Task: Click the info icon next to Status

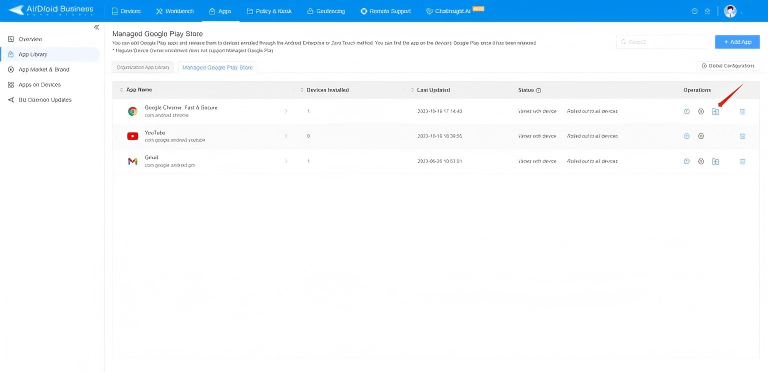Action: pyautogui.click(x=538, y=91)
